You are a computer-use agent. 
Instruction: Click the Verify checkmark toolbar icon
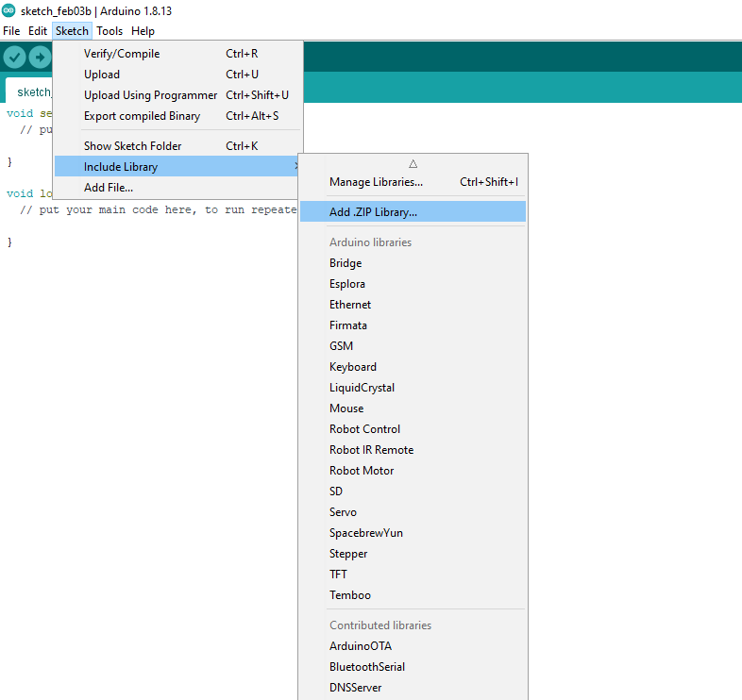15,58
